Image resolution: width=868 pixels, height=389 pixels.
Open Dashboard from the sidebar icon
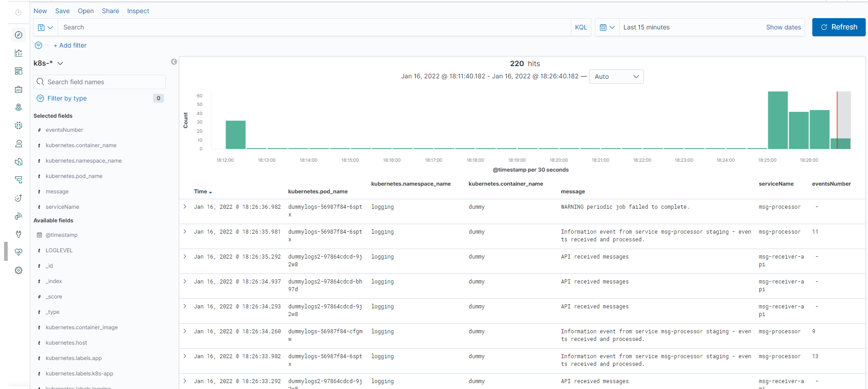click(x=19, y=71)
